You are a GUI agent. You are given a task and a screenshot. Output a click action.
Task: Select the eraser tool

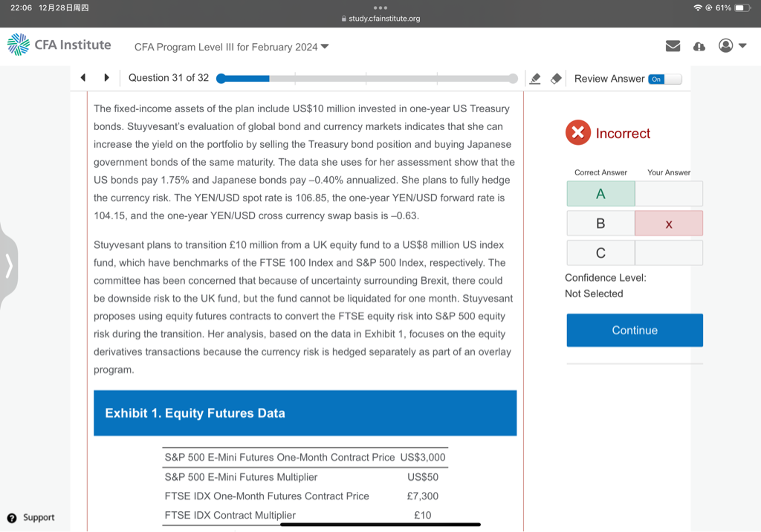555,78
